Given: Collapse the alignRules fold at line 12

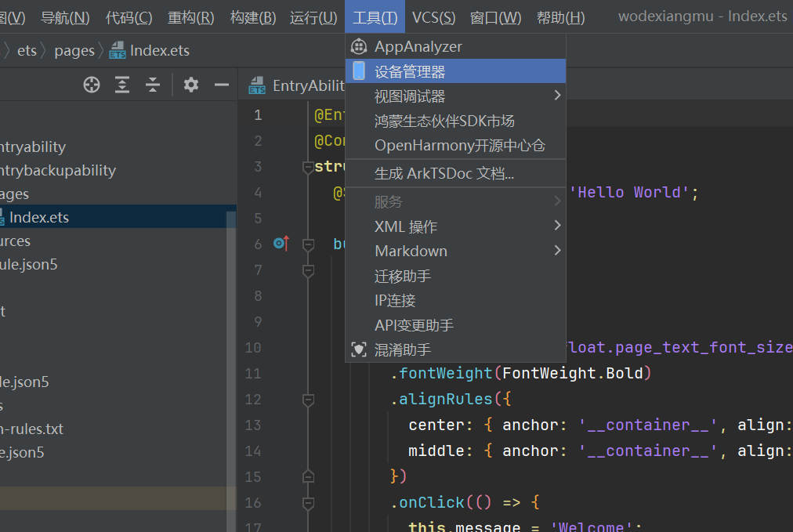Looking at the screenshot, I should click(x=307, y=400).
